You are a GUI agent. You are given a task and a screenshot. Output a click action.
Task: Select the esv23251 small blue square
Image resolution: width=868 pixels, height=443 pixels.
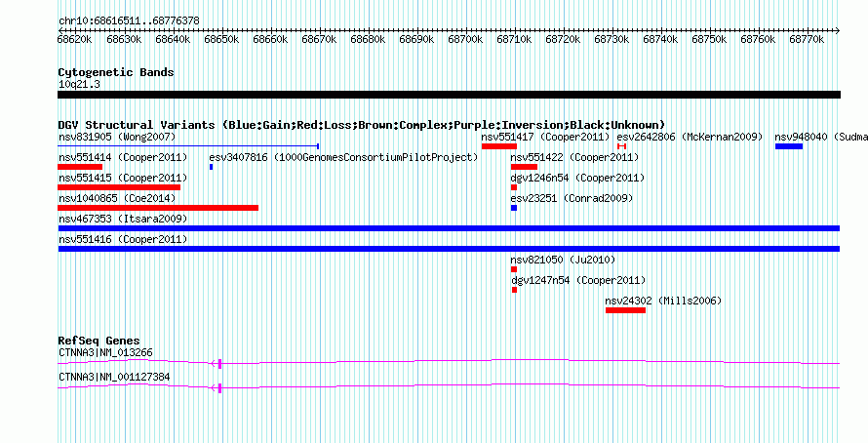[x=514, y=208]
